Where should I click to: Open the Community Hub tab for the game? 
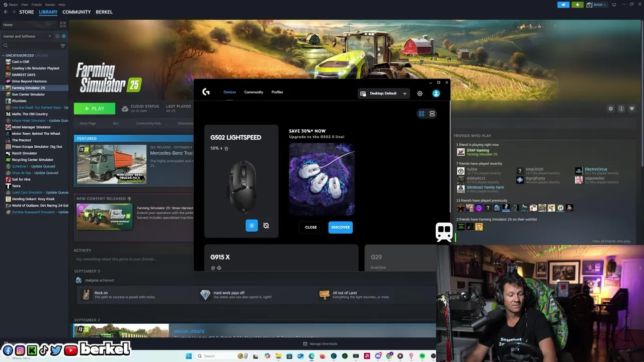pyautogui.click(x=148, y=123)
